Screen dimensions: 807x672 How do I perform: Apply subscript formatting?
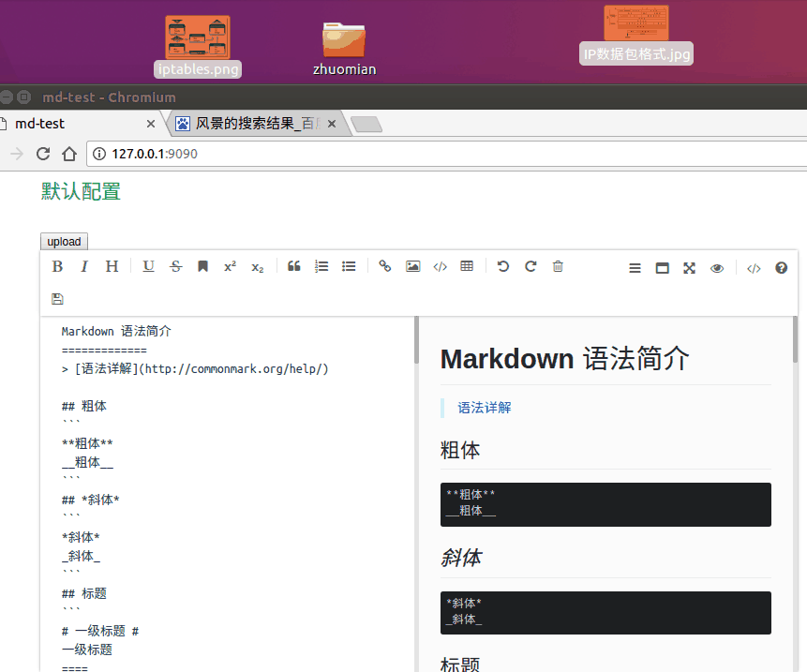pos(258,266)
